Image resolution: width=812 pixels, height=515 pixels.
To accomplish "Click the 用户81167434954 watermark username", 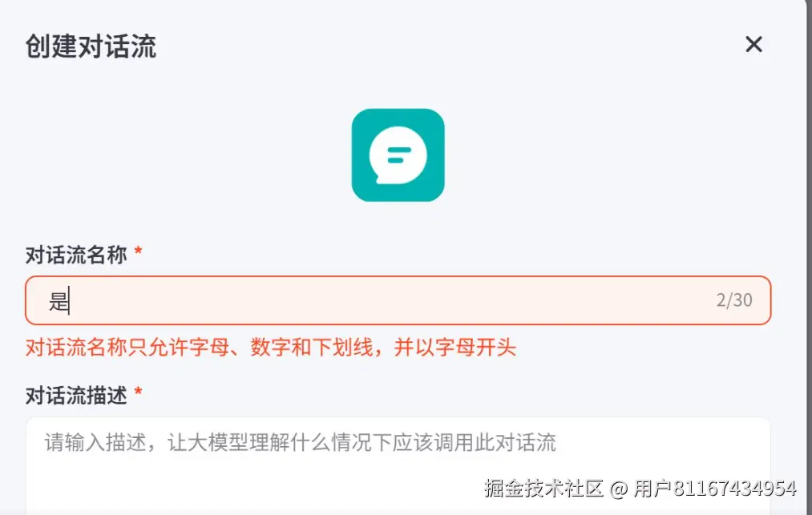I will [x=715, y=488].
